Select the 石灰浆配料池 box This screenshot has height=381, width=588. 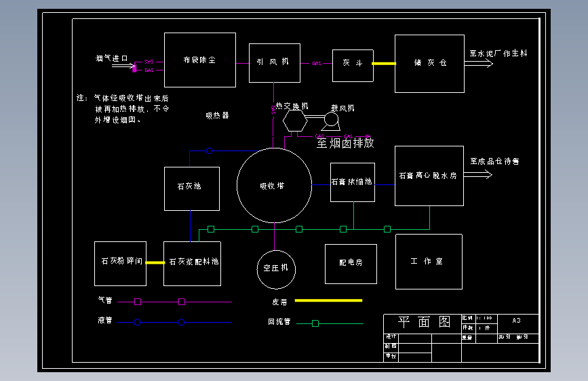pyautogui.click(x=192, y=264)
